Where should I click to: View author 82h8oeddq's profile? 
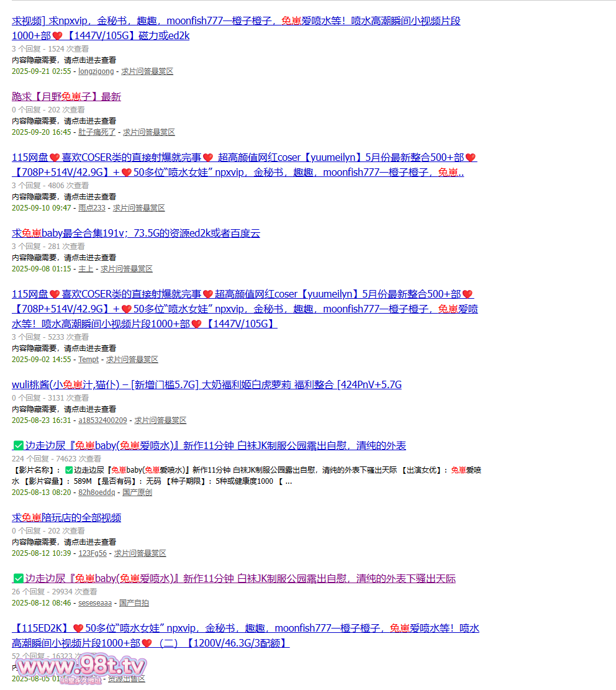click(x=96, y=493)
